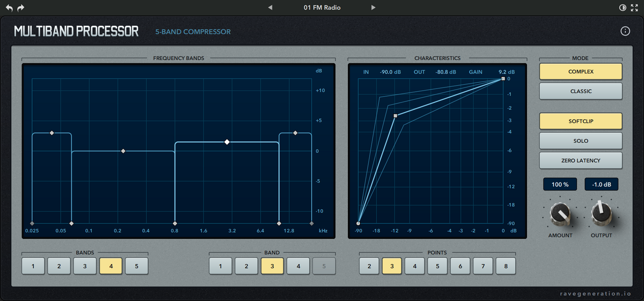The height and width of the screenshot is (301, 644).
Task: Toggle the contrast theme icon
Action: tap(623, 8)
